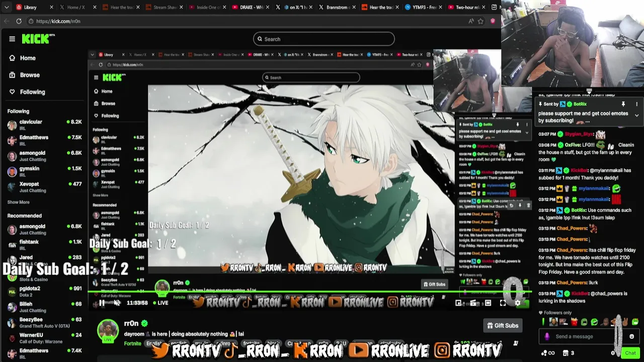Click Stygian_Styx username in chat
This screenshot has width=644, height=362.
[x=579, y=134]
